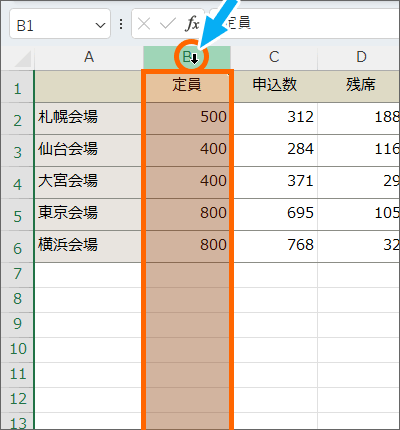
Task: Click the Name Box showing B1
Action: (60, 24)
